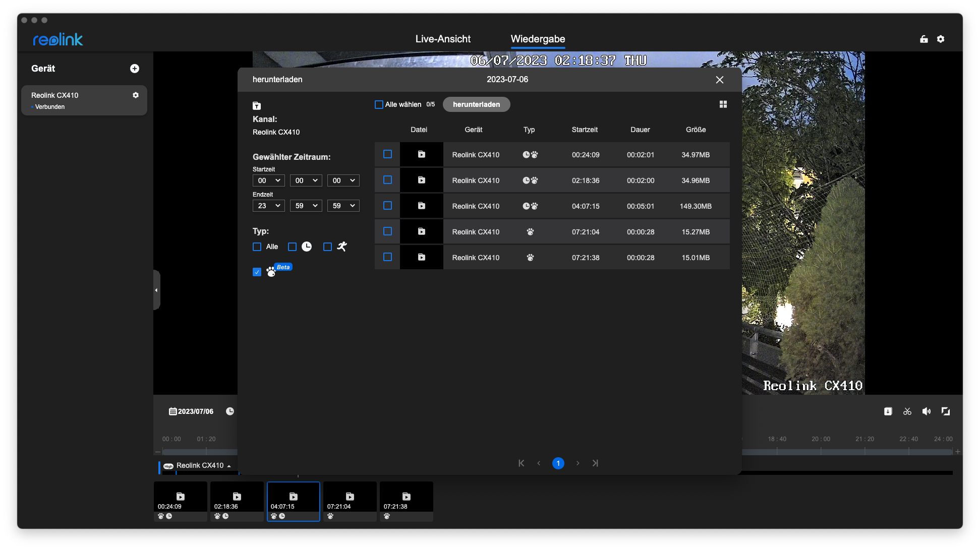Click the clock icon beside the date

coord(230,411)
